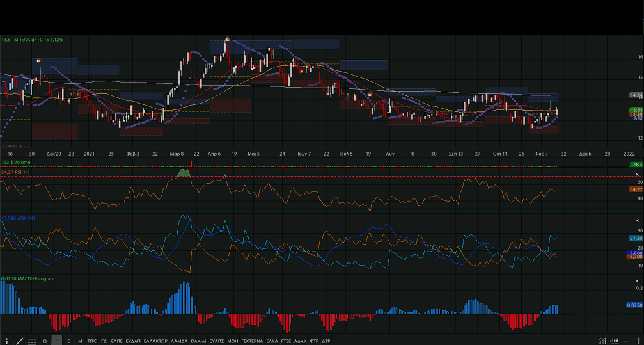This screenshot has height=345, width=644.
Task: Zoom in with the plus icon
Action: click(x=637, y=341)
